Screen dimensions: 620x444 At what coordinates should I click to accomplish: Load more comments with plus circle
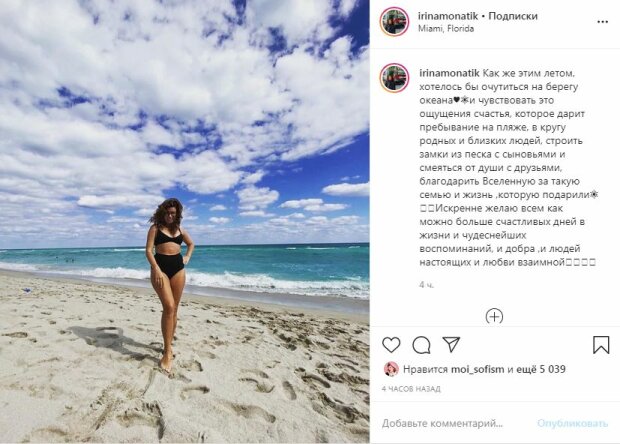click(494, 316)
